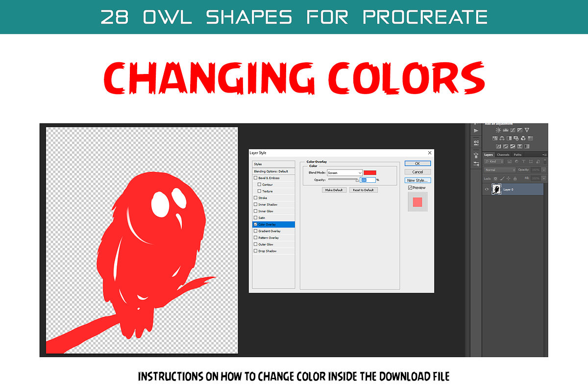Viewport: 588px width, 392px height.
Task: Enable the Satin effect checkbox
Action: 255,218
